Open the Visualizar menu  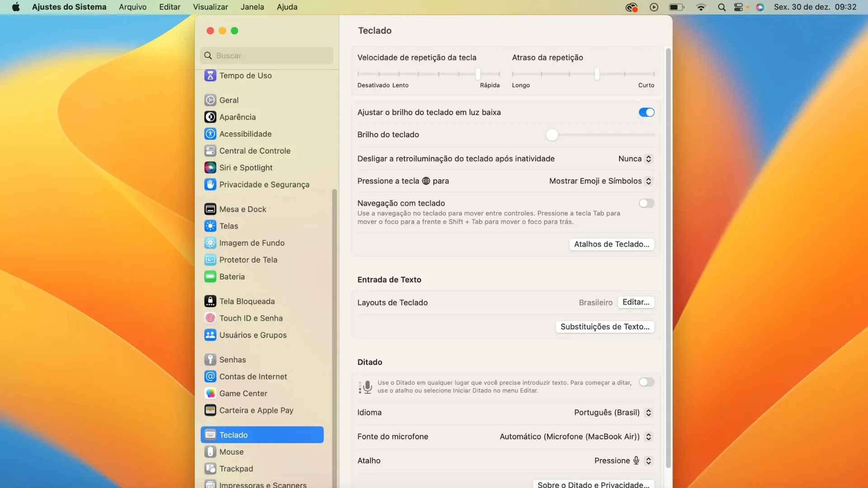click(x=210, y=7)
